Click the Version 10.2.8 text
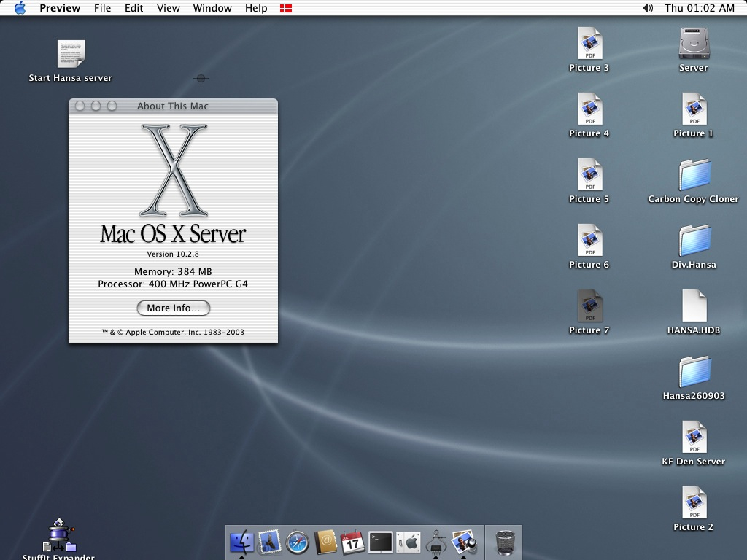Image resolution: width=747 pixels, height=560 pixels. (173, 254)
